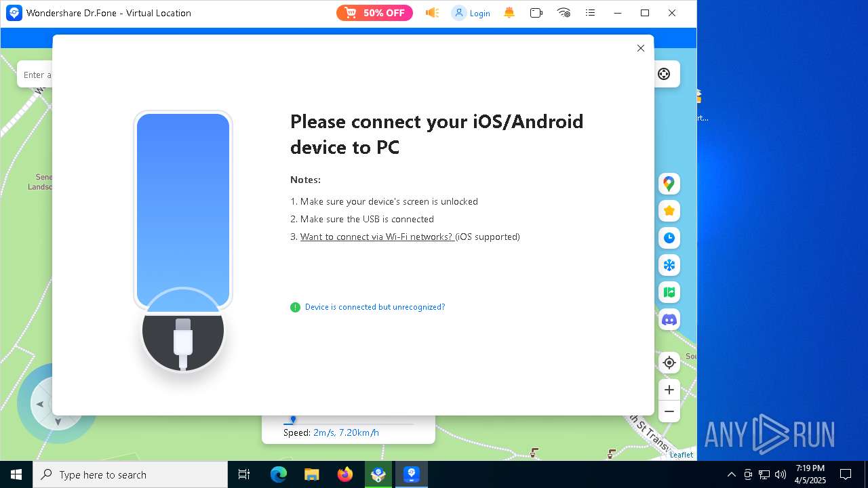Click the joystick down arrow
The width and height of the screenshot is (868, 488).
click(x=58, y=422)
